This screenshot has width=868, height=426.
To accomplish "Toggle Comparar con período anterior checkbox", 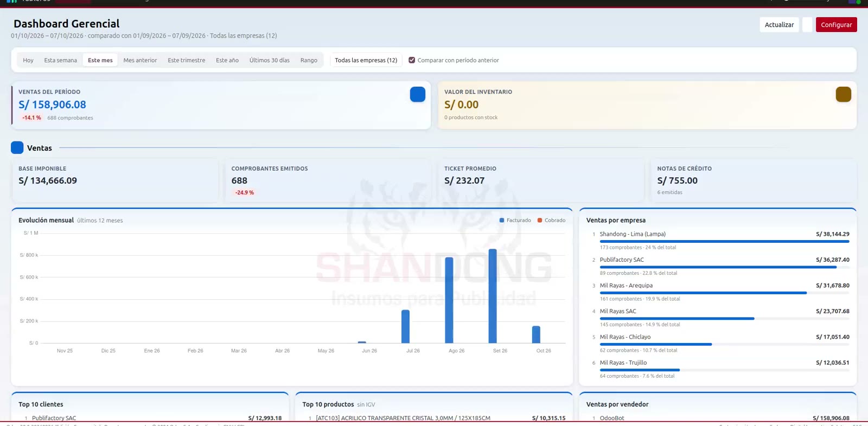I will (412, 60).
